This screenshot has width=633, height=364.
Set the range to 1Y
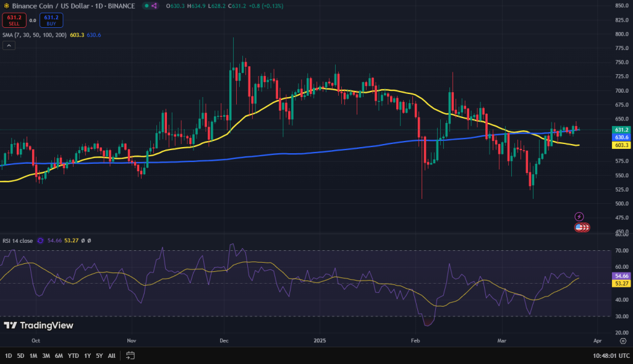pyautogui.click(x=87, y=356)
